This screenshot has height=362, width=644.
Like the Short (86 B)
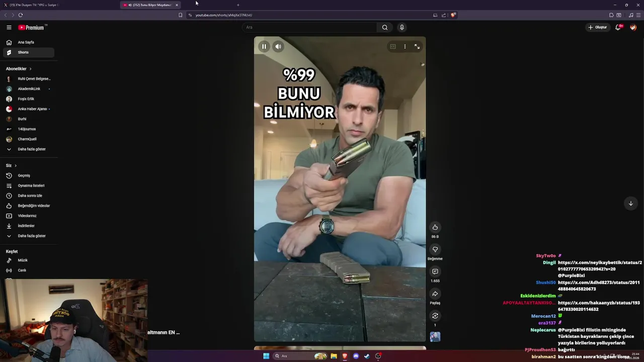click(x=435, y=227)
